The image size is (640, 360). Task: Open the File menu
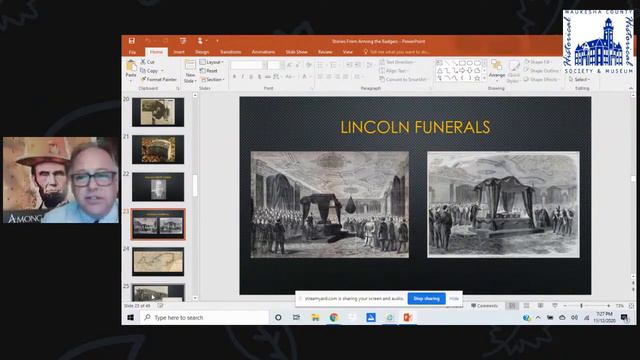[x=132, y=52]
